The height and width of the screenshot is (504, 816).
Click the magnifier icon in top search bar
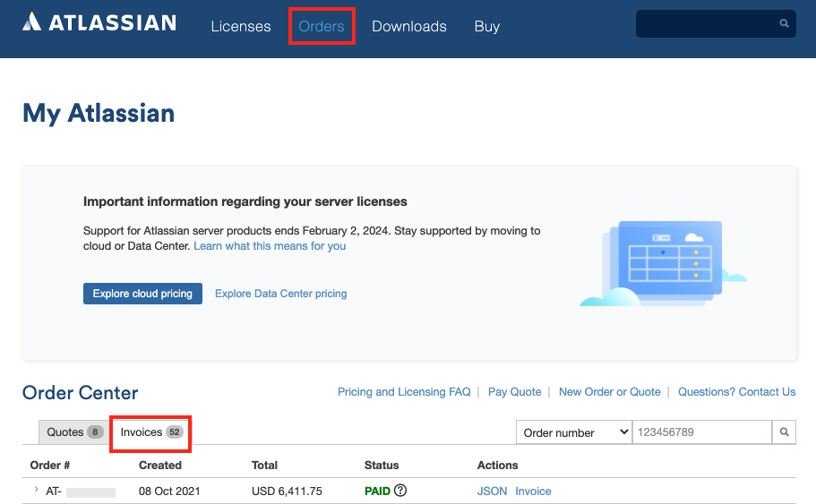[784, 24]
